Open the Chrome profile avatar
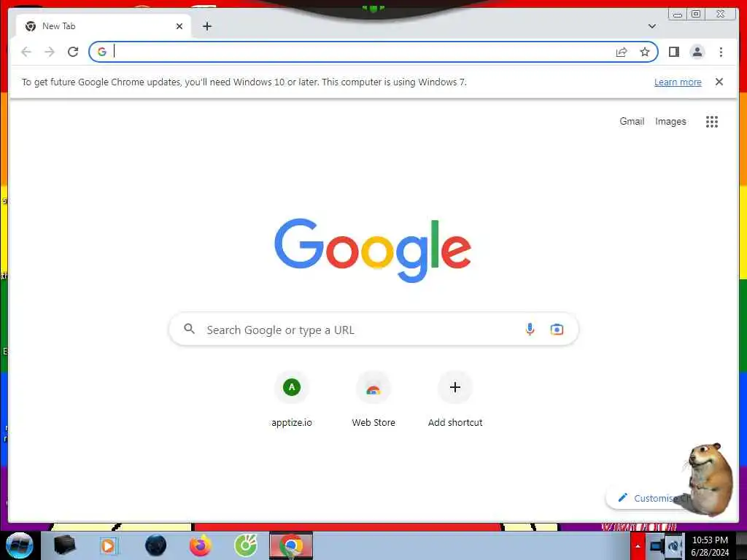Image resolution: width=747 pixels, height=560 pixels. (697, 52)
